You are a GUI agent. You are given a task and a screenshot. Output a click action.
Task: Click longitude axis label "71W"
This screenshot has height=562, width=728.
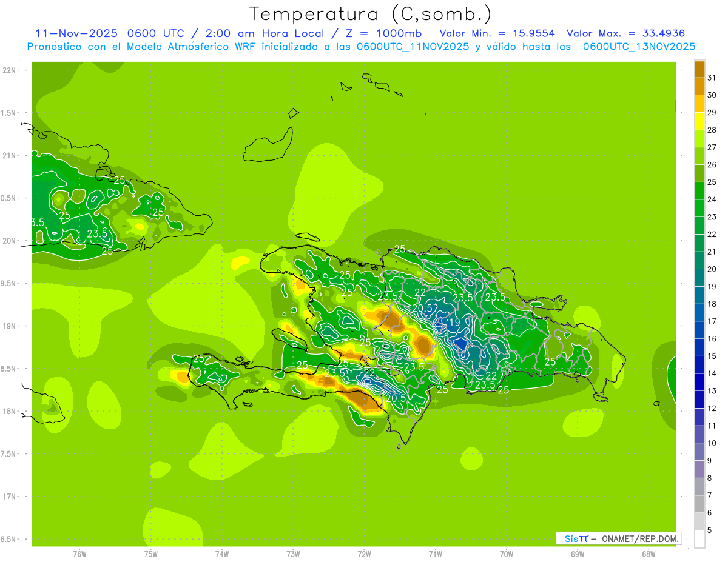[x=435, y=554]
